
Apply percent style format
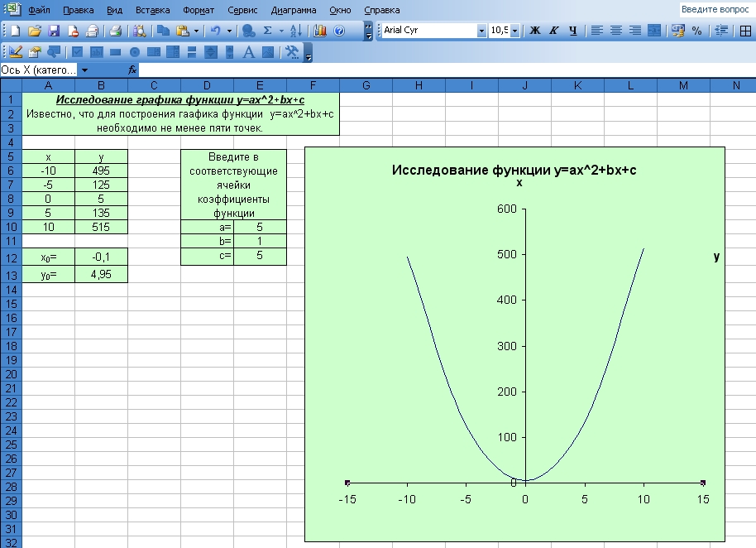(x=696, y=31)
